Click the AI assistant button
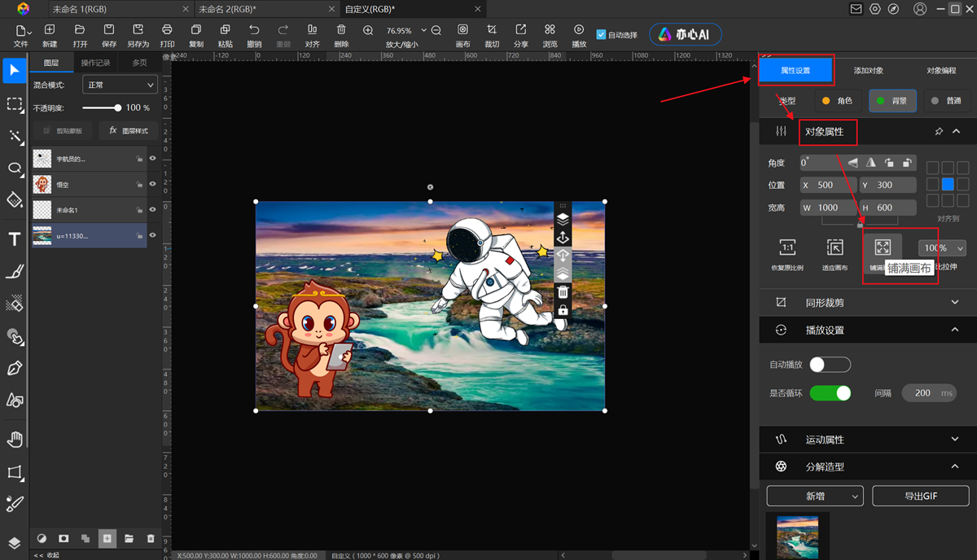The image size is (977, 560). 685,34
